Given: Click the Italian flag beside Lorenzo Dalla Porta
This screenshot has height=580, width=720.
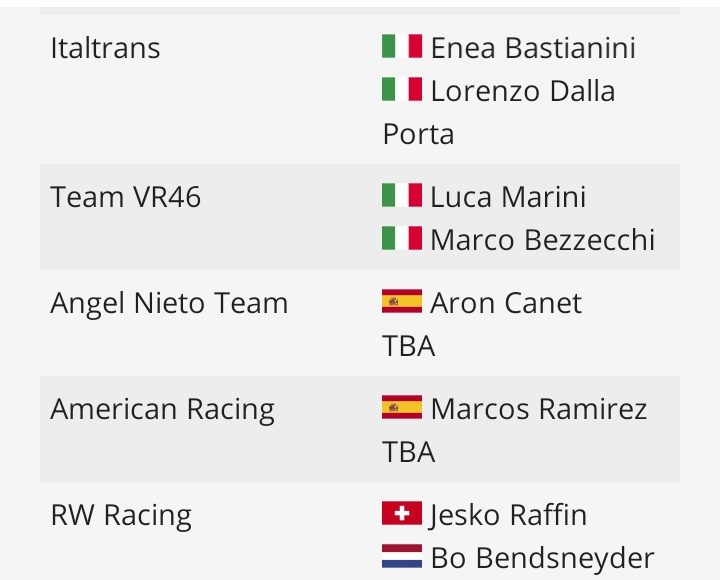Looking at the screenshot, I should [x=402, y=91].
